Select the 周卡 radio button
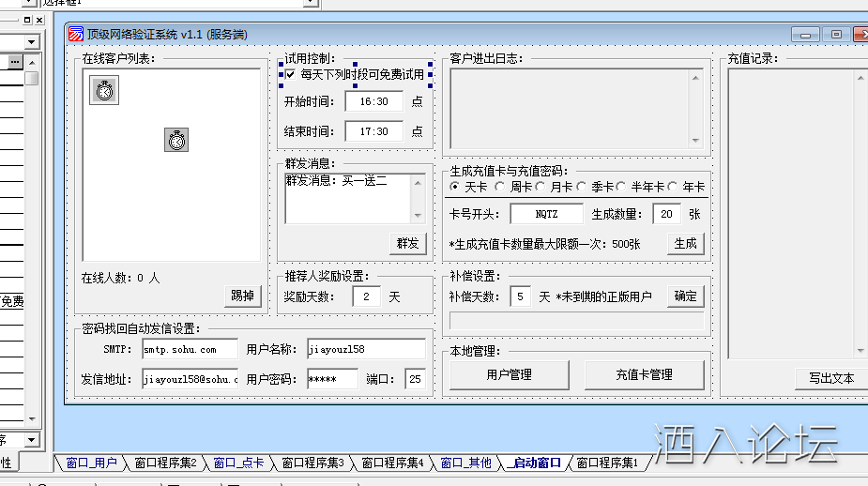Screen dimensions: 868x486 pyautogui.click(x=501, y=187)
